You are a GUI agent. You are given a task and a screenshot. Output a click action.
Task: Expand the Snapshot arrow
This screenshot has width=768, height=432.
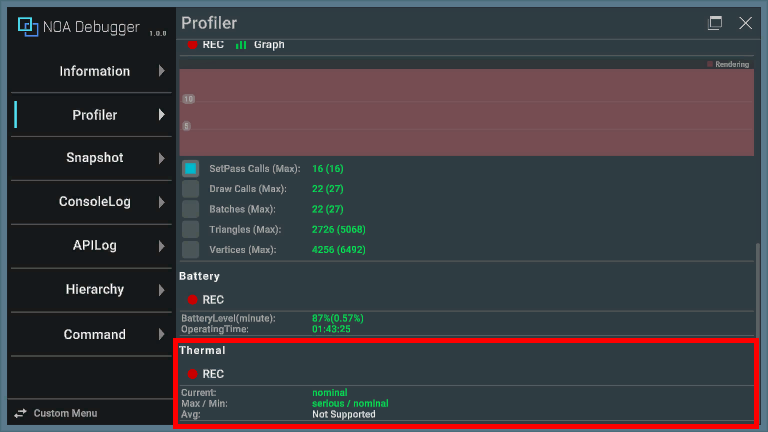(x=162, y=158)
